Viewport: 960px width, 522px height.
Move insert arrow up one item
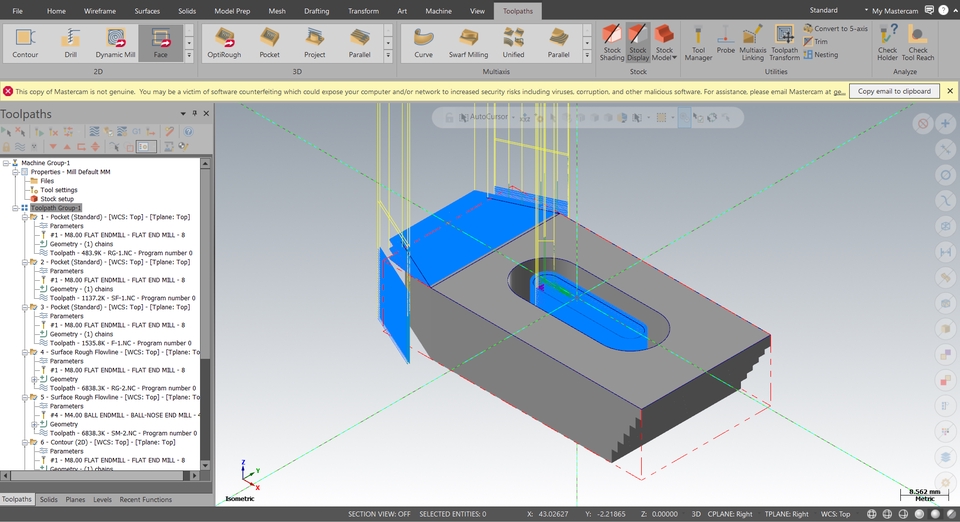click(67, 147)
